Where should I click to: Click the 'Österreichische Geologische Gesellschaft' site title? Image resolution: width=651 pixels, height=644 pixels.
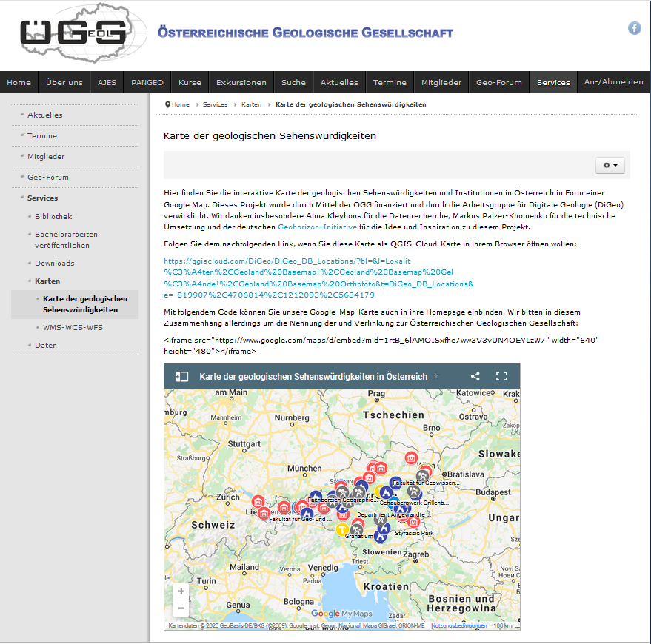[305, 33]
